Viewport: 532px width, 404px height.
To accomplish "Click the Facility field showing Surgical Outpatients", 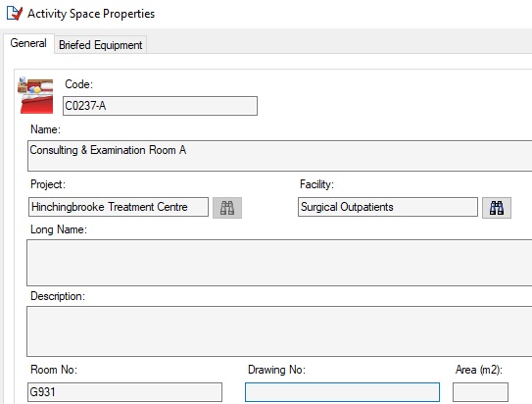I will [x=388, y=207].
